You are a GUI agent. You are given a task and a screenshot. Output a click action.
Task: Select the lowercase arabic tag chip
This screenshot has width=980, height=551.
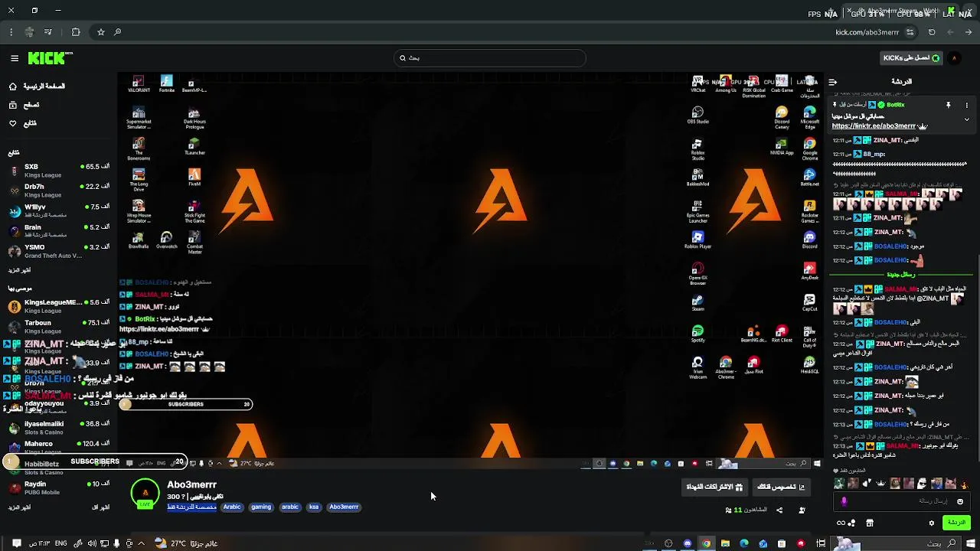point(290,507)
